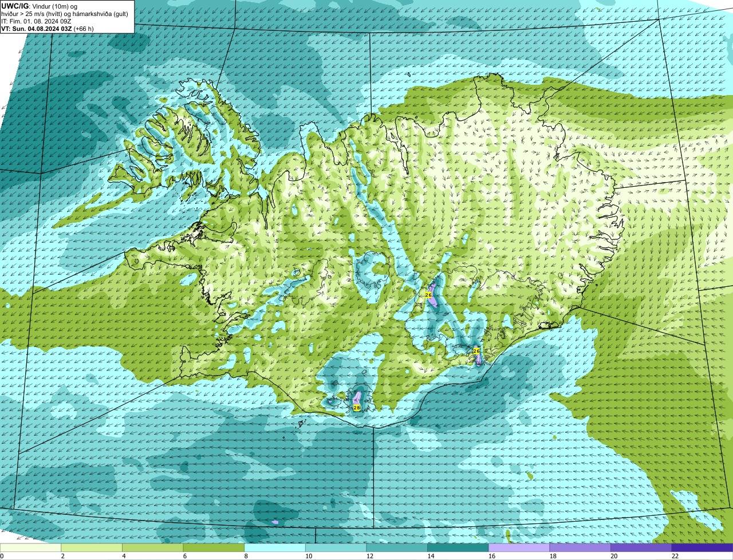The height and width of the screenshot is (560, 733).
Task: Pick the darkest purple swatch above 22 m/s
Action: [x=702, y=547]
